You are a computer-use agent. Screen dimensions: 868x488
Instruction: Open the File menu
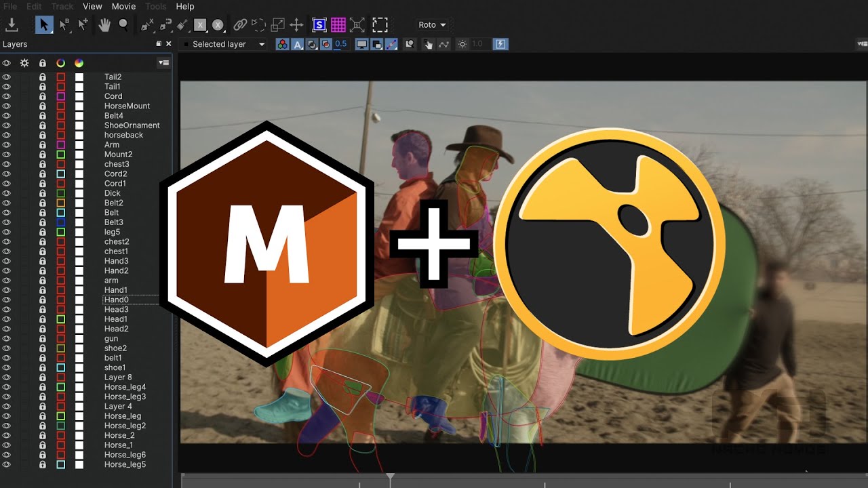[x=10, y=6]
